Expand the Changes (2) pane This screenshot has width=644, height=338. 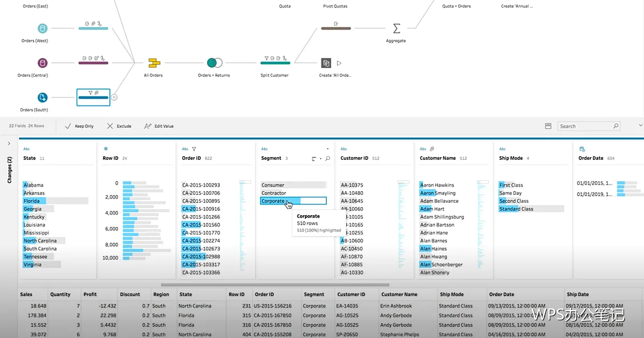(x=9, y=143)
